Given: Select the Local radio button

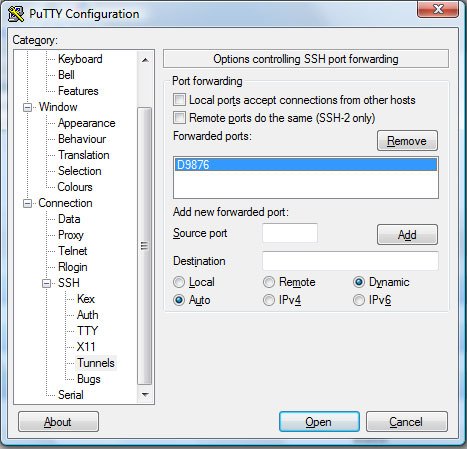Looking at the screenshot, I should pos(179,282).
